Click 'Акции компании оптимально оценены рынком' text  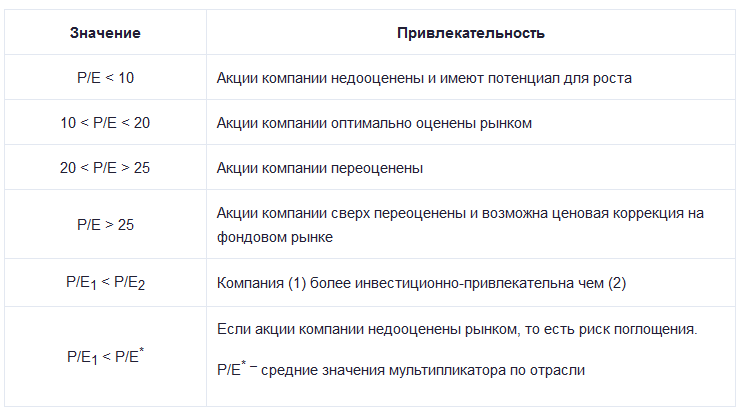374,123
